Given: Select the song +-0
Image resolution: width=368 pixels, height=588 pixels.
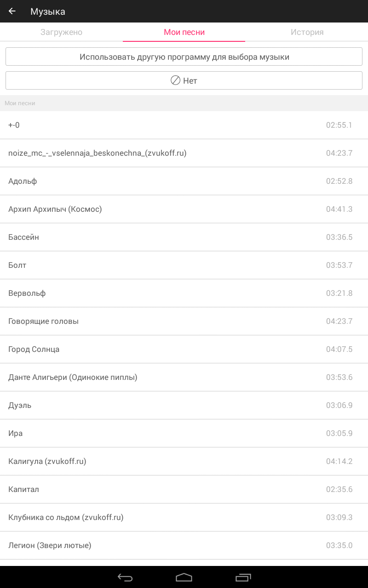Looking at the screenshot, I should pos(184,125).
